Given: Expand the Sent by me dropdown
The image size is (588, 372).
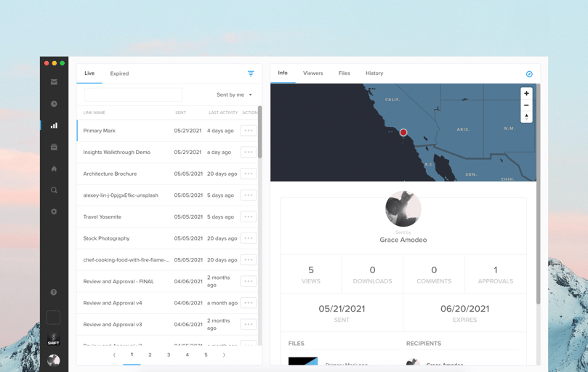Looking at the screenshot, I should (x=234, y=95).
